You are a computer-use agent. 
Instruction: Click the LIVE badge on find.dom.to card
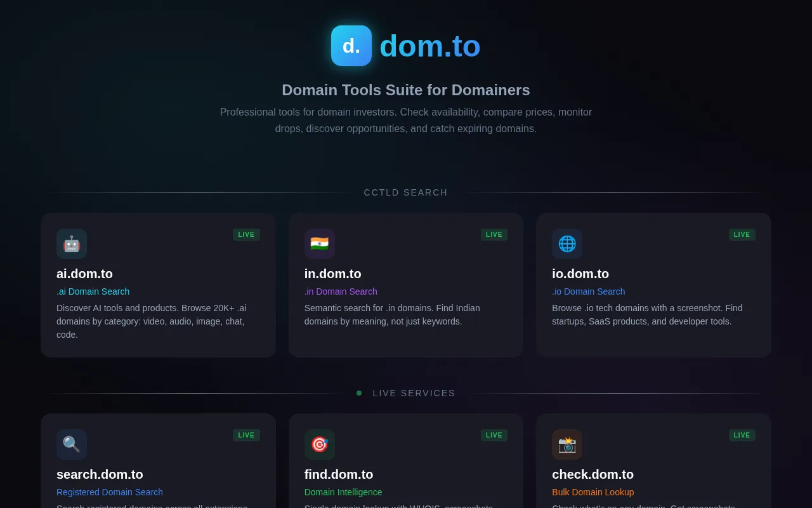[494, 436]
